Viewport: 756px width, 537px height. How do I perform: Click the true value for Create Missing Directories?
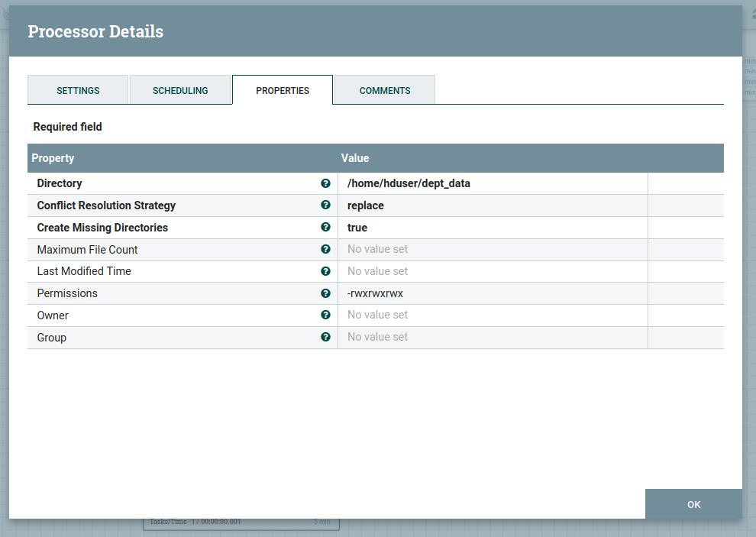[357, 228]
